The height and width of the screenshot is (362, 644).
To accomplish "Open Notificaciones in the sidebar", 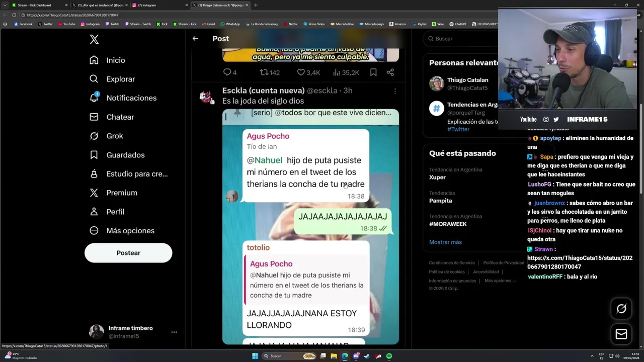I will [123, 98].
